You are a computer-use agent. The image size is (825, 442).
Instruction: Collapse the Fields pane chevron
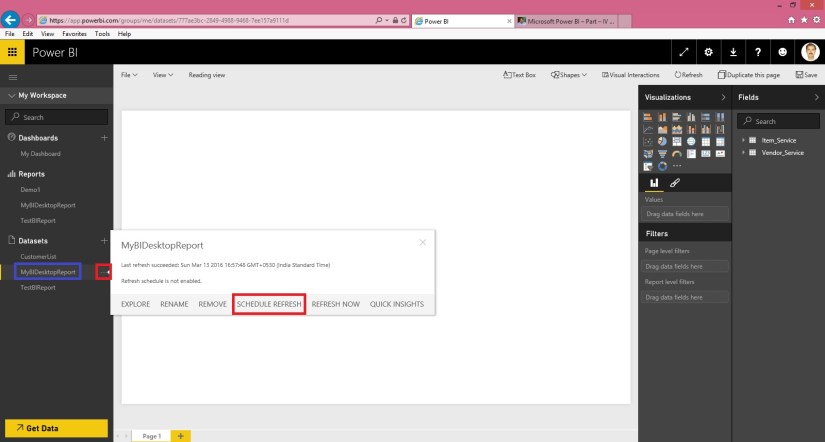(x=817, y=97)
